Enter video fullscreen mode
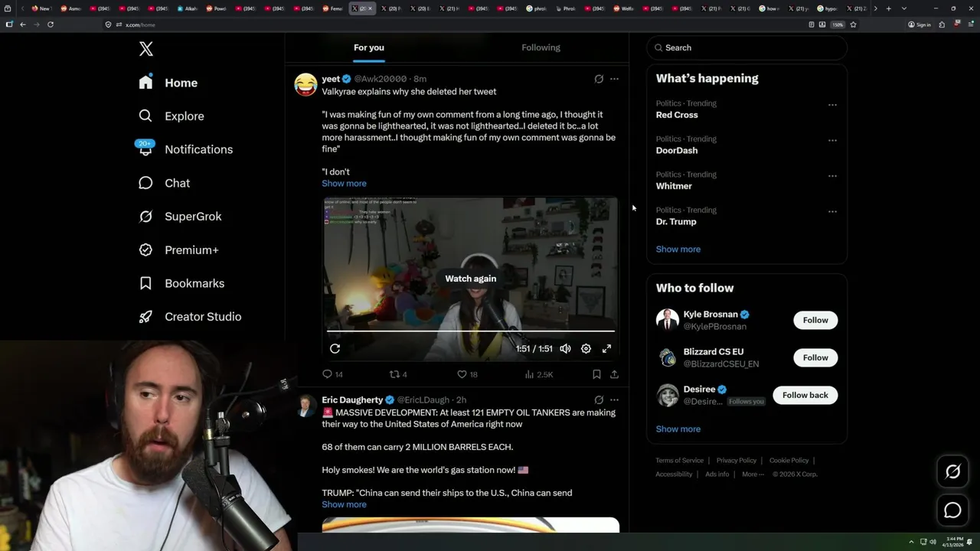Image resolution: width=980 pixels, height=551 pixels. (606, 348)
